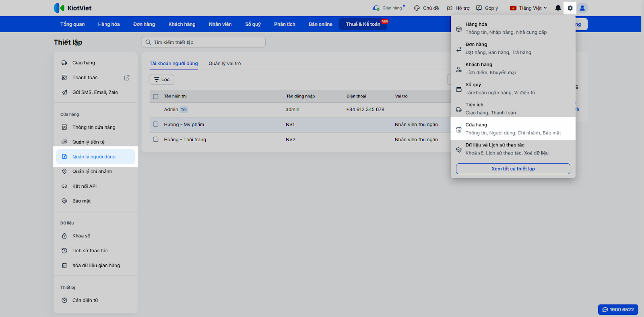The image size is (644, 317).
Task: Click the Cân điện tử scale icon
Action: (x=64, y=300)
